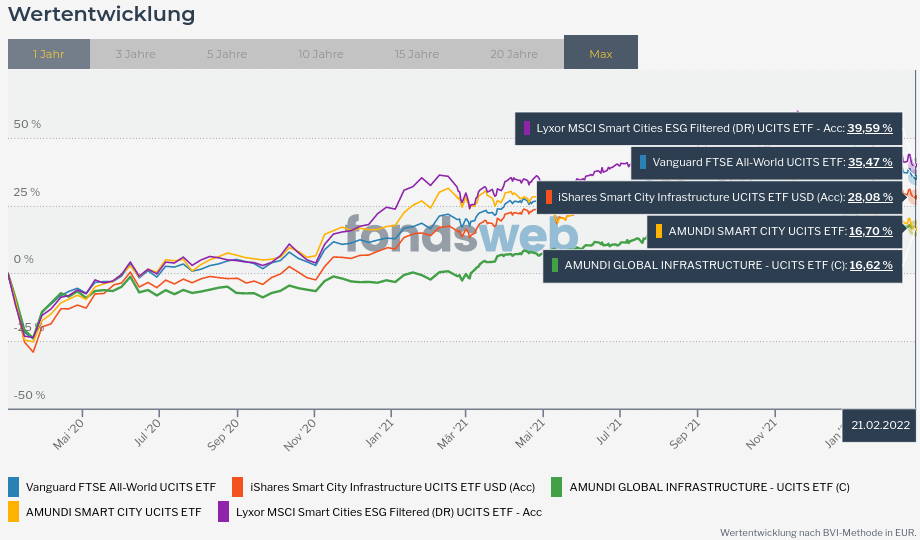Click Vanguard tooltip value 35,47 %
The image size is (920, 540).
pyautogui.click(x=869, y=162)
